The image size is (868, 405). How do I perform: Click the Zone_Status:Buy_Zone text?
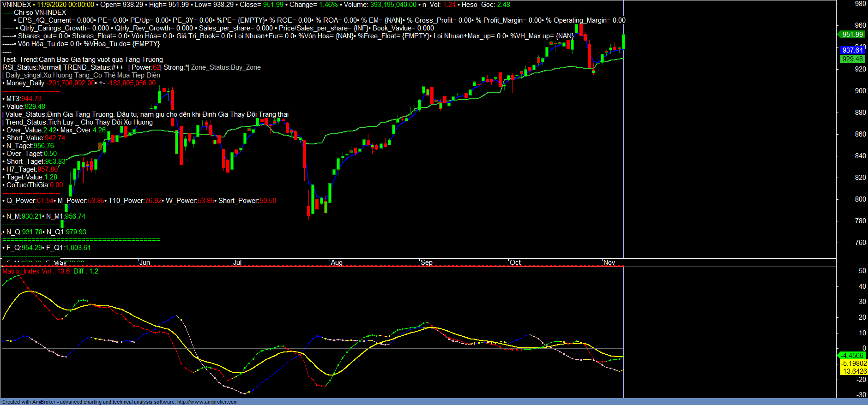(226, 67)
